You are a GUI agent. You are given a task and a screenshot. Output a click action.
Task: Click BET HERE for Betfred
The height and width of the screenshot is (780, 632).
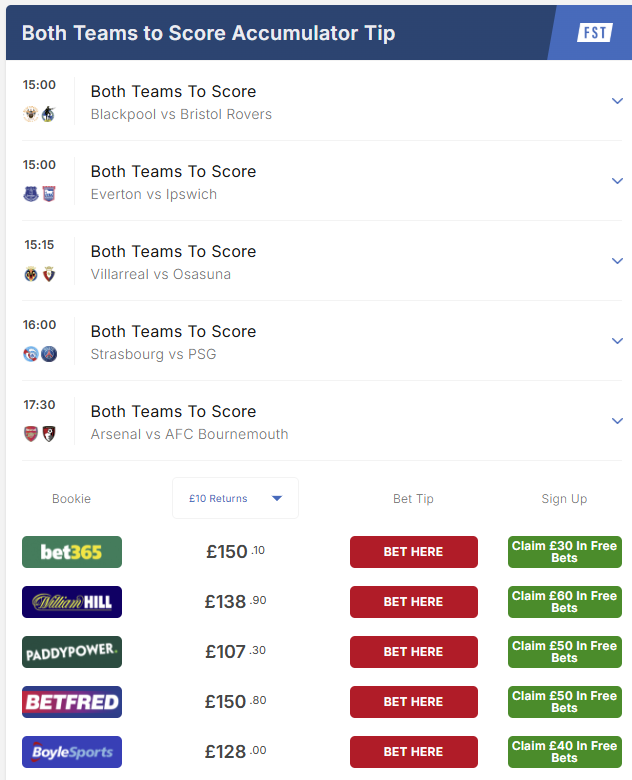(414, 702)
